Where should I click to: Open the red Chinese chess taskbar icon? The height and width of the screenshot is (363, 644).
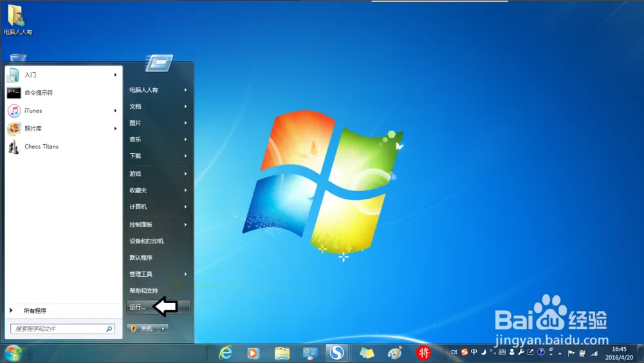coord(423,353)
